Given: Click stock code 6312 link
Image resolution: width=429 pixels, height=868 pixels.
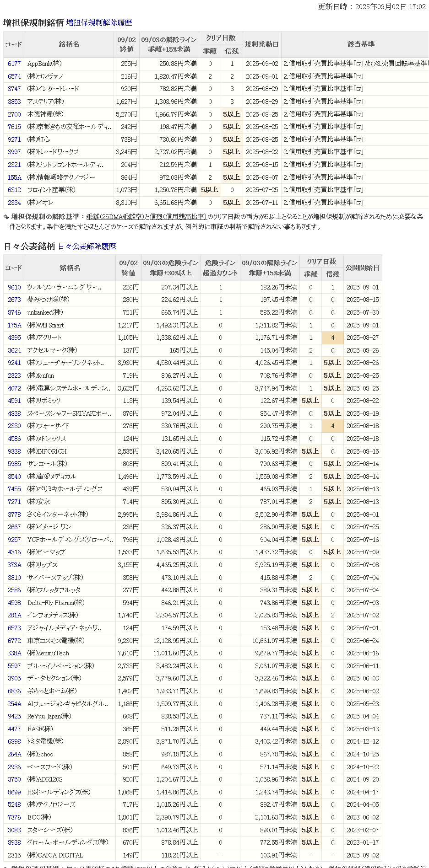Looking at the screenshot, I should pyautogui.click(x=14, y=190).
